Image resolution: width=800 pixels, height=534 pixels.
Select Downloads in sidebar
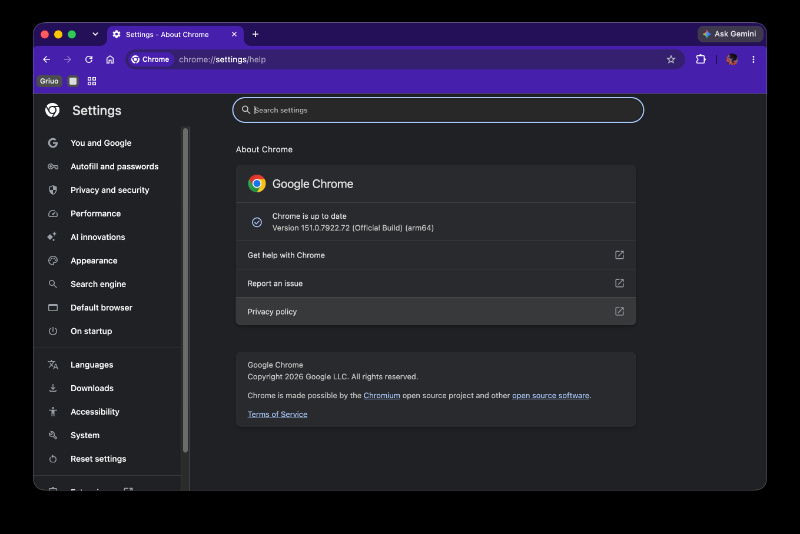(92, 388)
